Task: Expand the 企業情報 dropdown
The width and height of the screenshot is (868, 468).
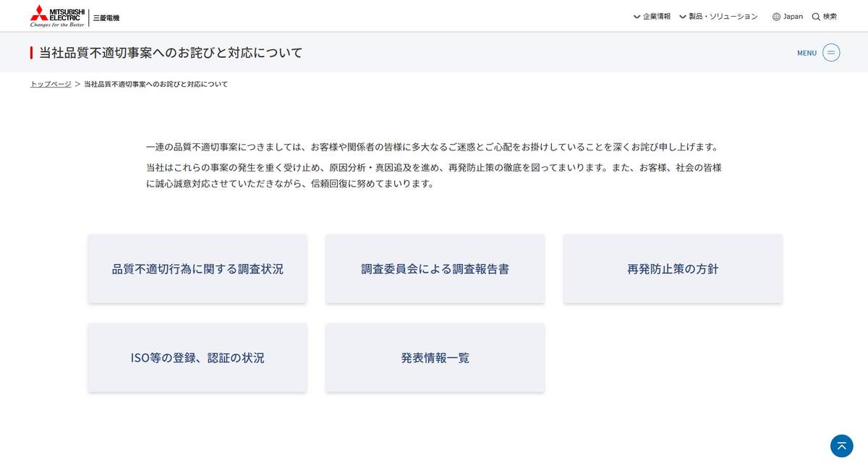Action: (655, 15)
